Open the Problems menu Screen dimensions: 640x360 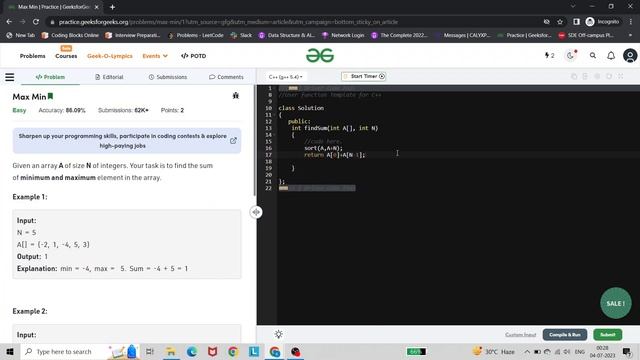[x=33, y=56]
